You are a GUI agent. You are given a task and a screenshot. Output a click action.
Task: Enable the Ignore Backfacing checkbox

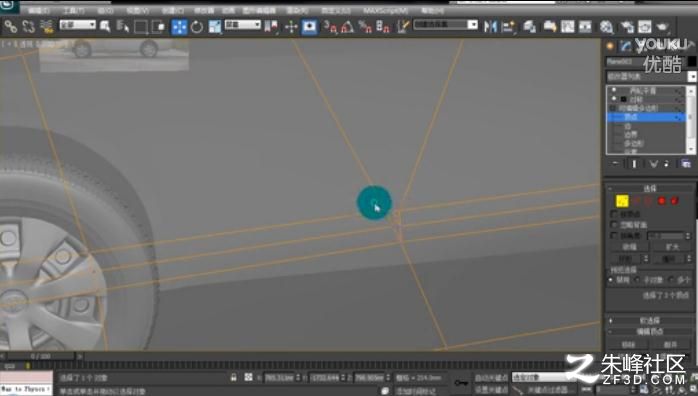[614, 225]
